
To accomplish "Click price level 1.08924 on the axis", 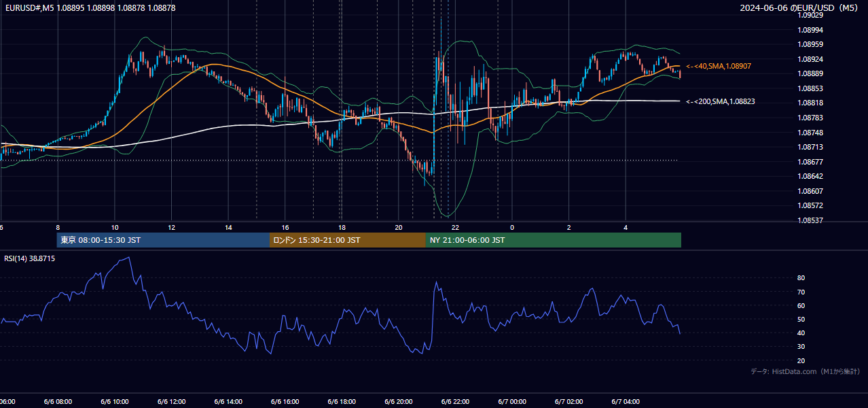I will (812, 59).
